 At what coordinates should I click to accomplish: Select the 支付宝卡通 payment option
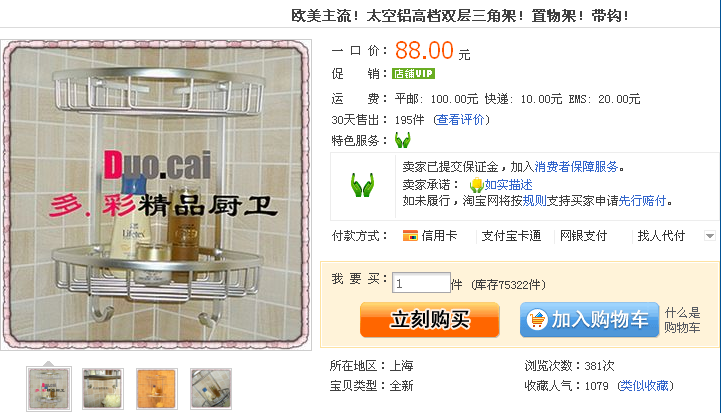(511, 236)
